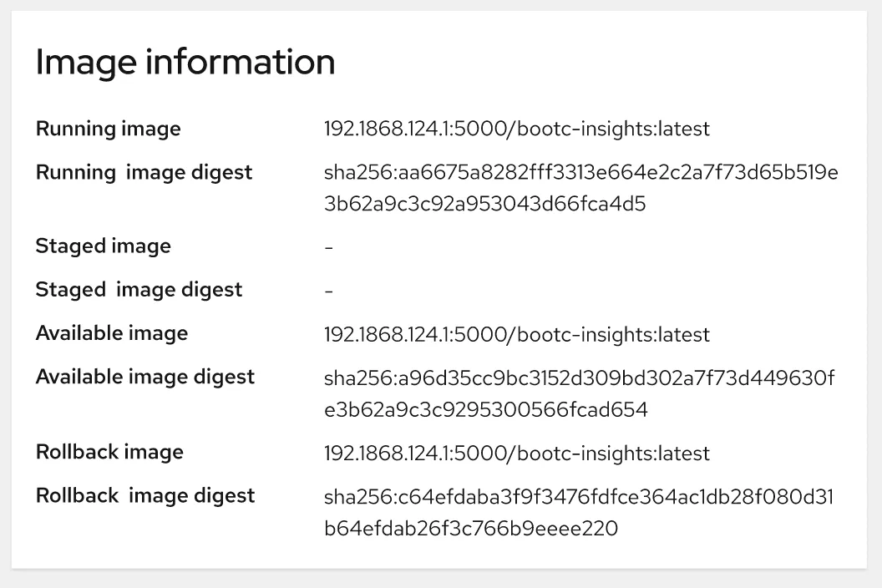The image size is (882, 588).
Task: Click first line of Available image digest hash
Action: tap(579, 378)
